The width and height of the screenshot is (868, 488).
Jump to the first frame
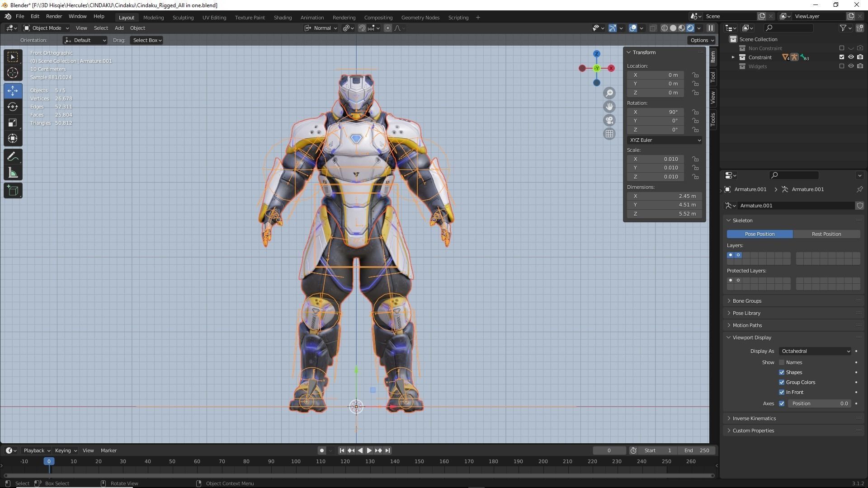coord(342,450)
